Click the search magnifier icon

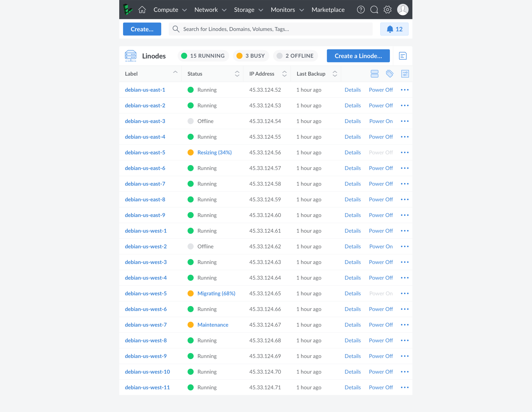click(176, 29)
